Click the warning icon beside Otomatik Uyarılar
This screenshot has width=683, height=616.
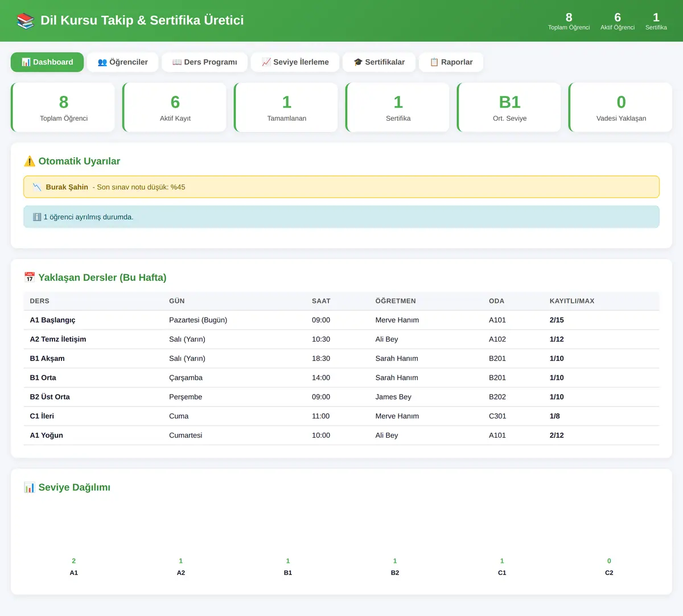point(30,161)
